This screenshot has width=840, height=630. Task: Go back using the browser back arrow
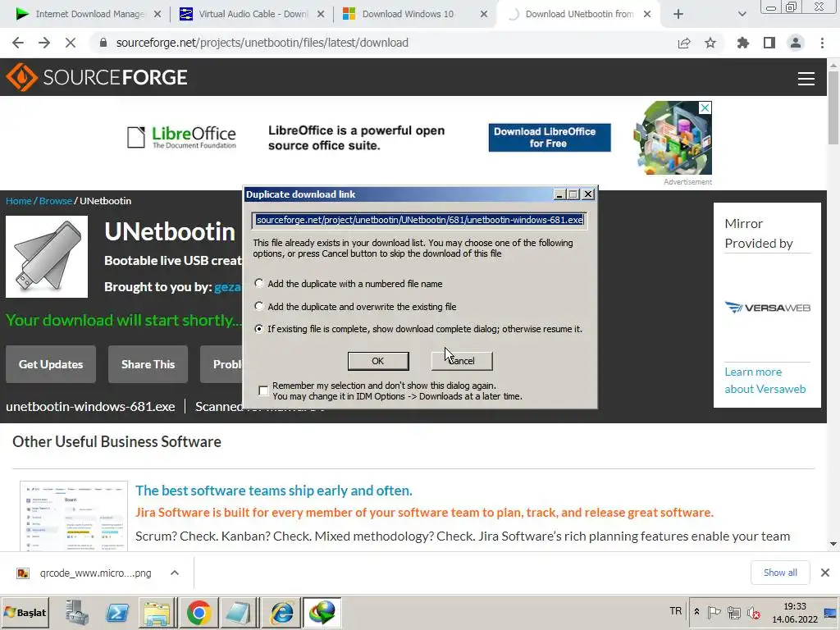pos(18,43)
